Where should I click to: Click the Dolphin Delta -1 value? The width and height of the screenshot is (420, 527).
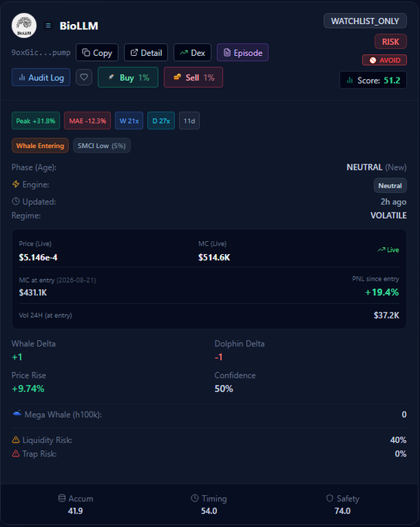point(219,357)
